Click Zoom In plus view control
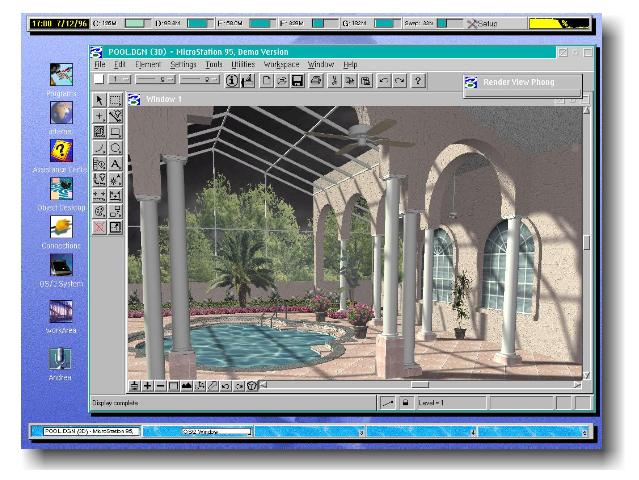 click(x=147, y=385)
